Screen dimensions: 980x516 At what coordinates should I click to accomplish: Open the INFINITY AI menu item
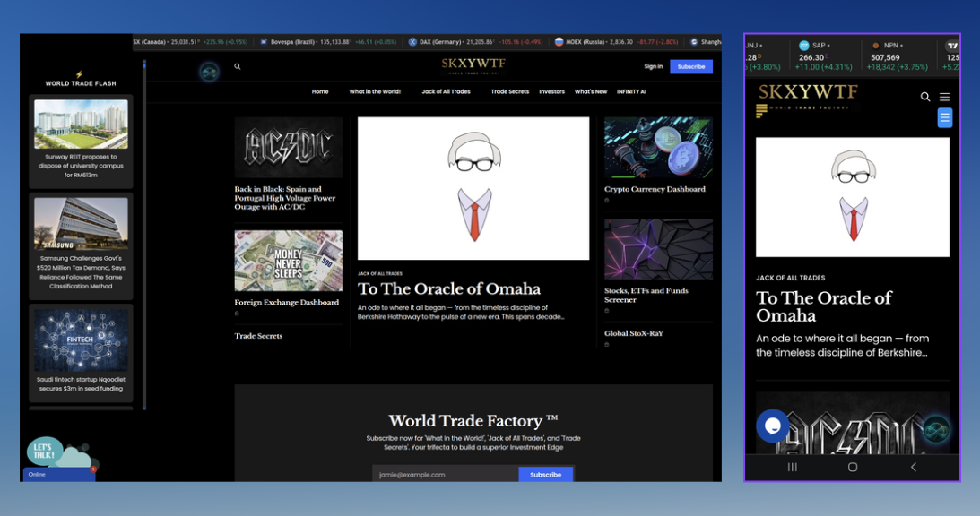tap(631, 91)
